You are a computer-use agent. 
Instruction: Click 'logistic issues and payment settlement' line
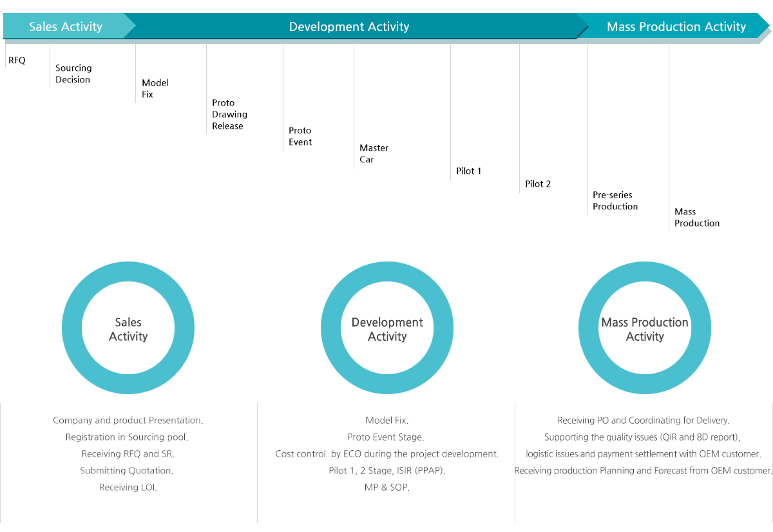point(644,454)
